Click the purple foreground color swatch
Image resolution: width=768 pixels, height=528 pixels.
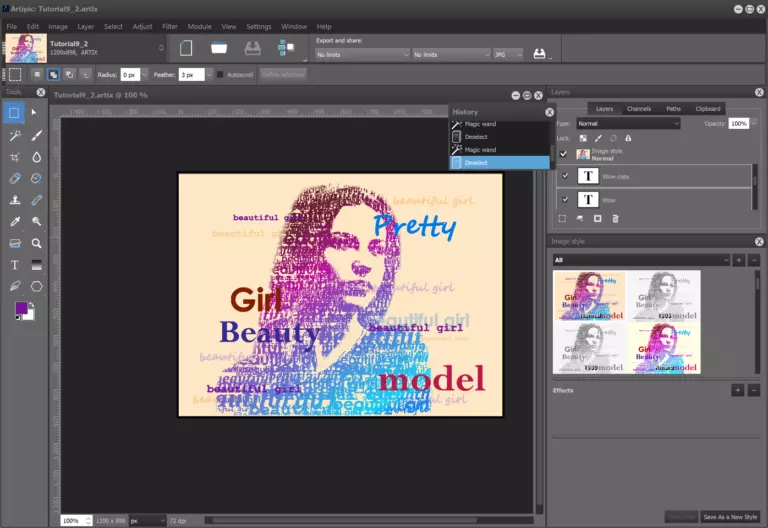point(21,309)
